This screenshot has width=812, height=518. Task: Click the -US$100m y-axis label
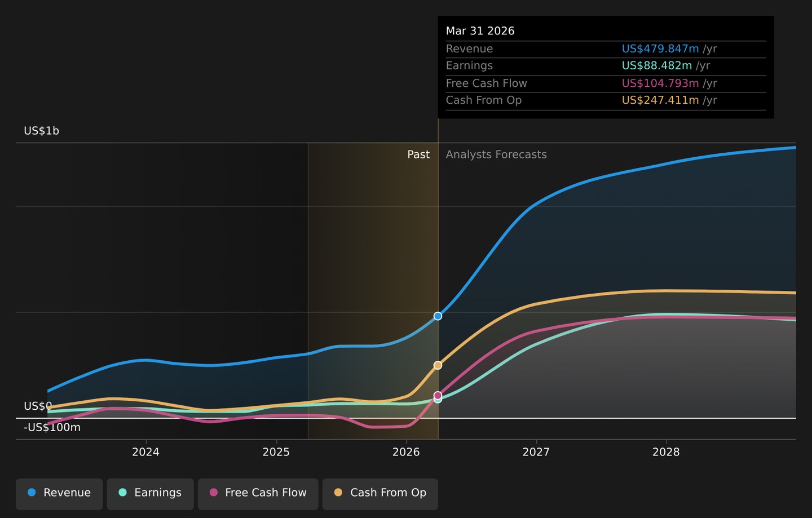(x=52, y=427)
